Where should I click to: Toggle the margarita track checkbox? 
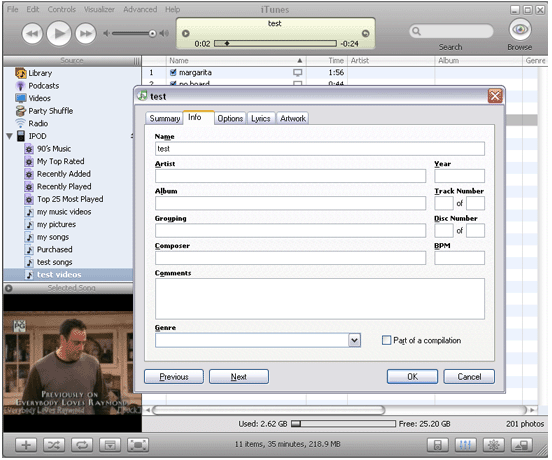173,73
